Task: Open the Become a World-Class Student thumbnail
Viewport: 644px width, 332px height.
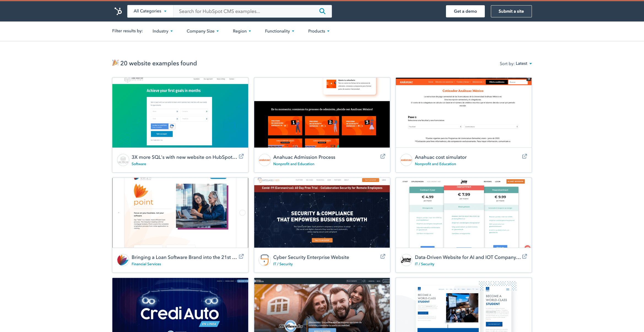Action: (464, 305)
